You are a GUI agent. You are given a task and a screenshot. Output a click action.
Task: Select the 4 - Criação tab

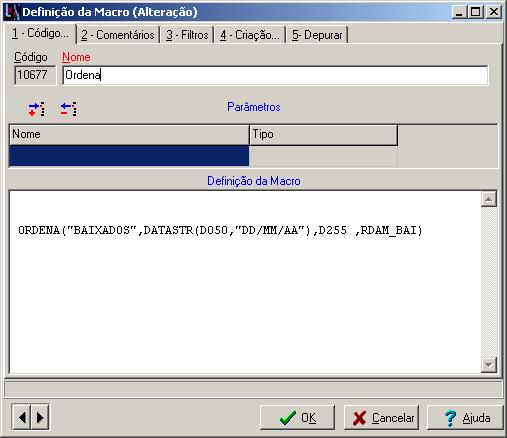pos(250,35)
